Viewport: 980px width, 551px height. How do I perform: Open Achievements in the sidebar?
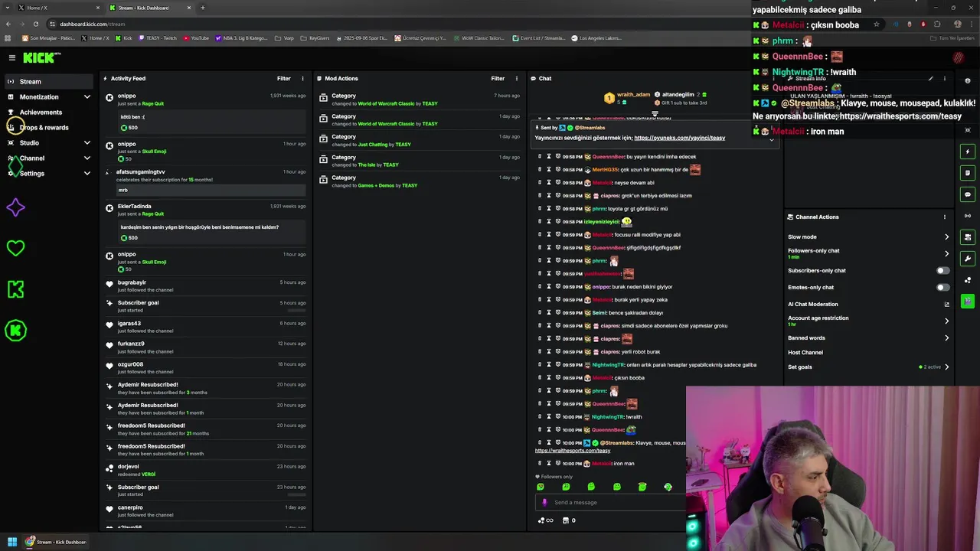pos(49,112)
